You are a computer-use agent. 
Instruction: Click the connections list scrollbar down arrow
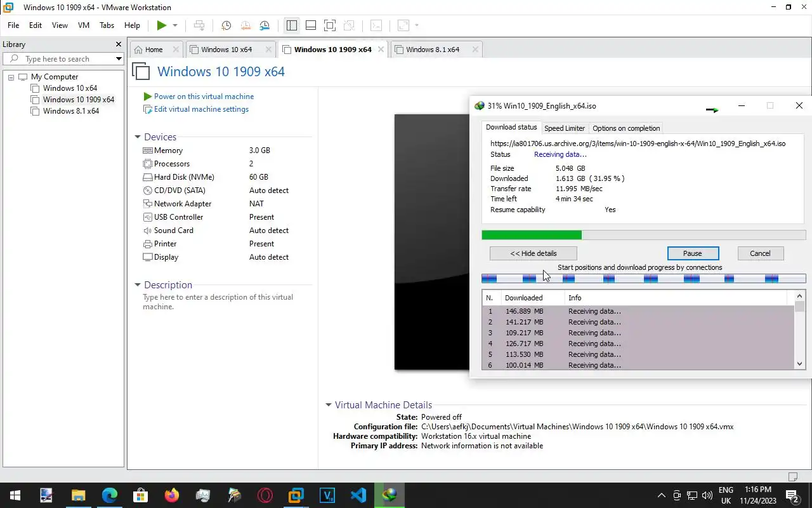coord(800,364)
